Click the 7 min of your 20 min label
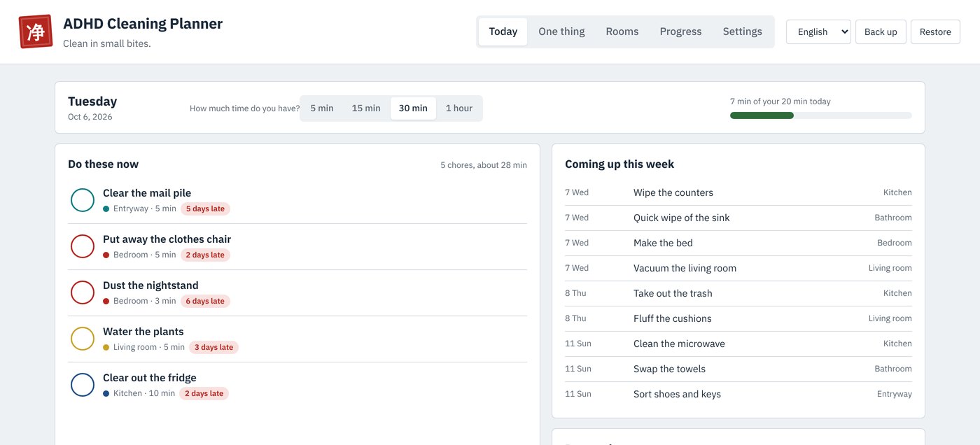Image resolution: width=980 pixels, height=445 pixels. 780,101
